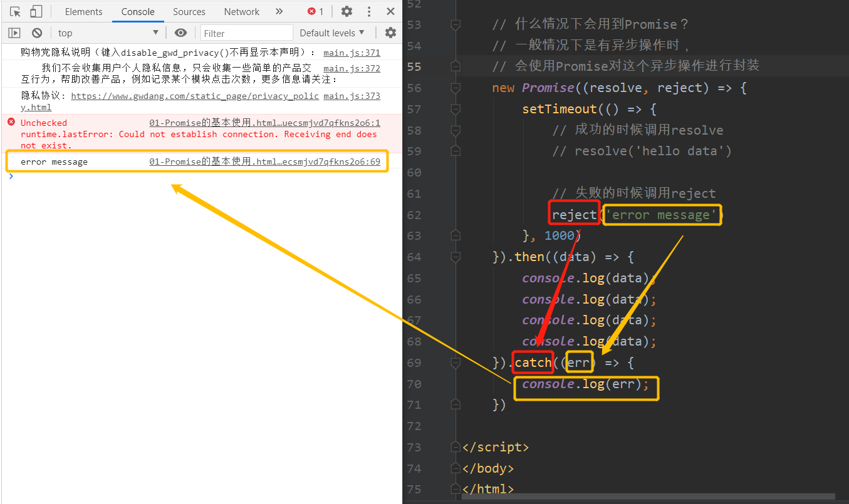Click the 'Promise' class name on line 56
This screenshot has width=849, height=504.
click(x=548, y=88)
